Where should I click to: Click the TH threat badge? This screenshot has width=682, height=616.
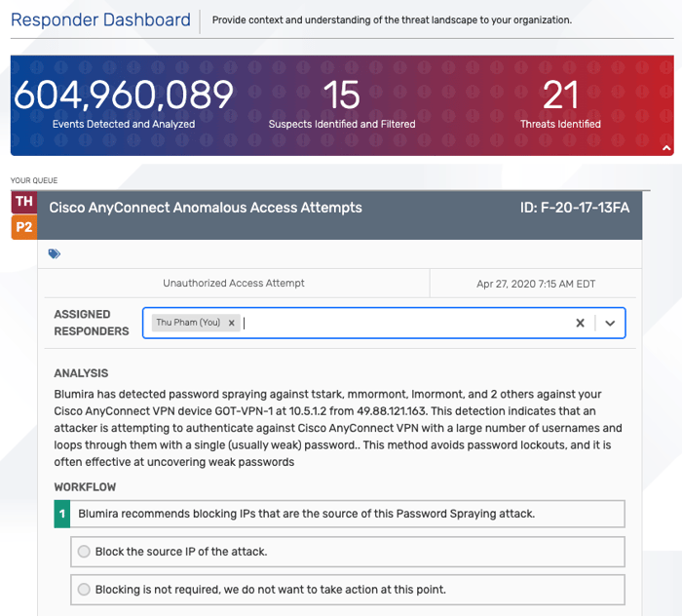coord(24,202)
